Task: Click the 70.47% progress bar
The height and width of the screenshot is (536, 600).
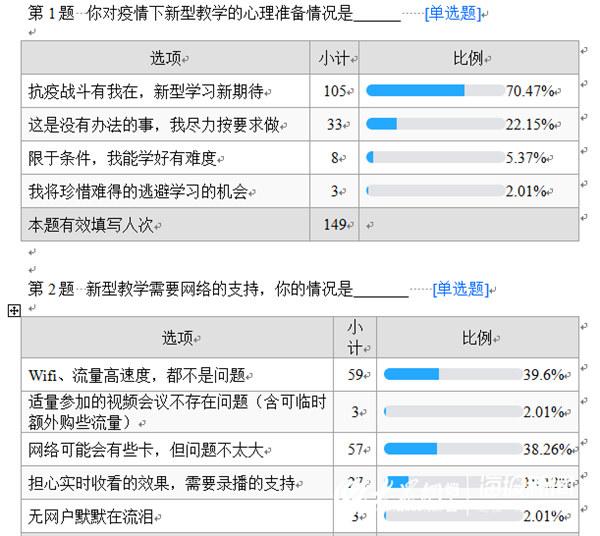Action: [435, 91]
